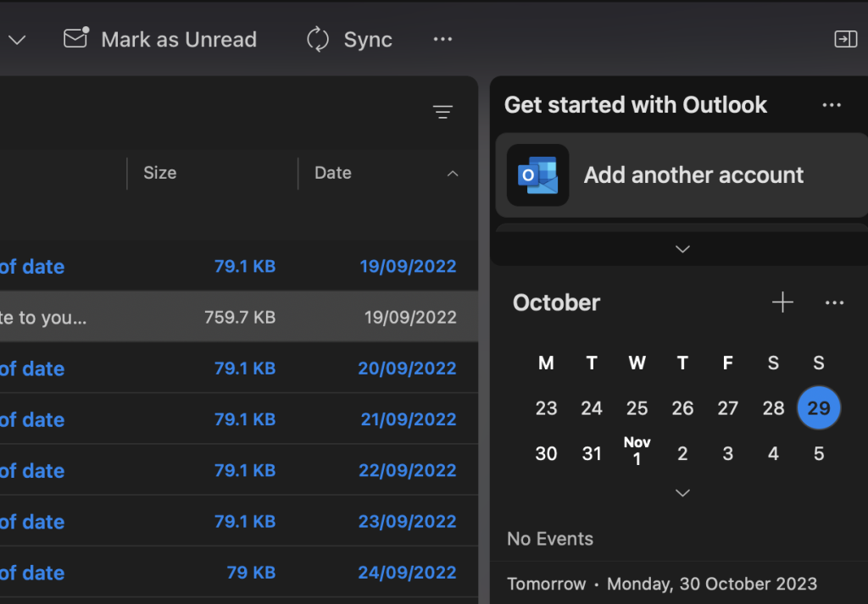Open the message list filter icon
The image size is (868, 604).
(442, 112)
